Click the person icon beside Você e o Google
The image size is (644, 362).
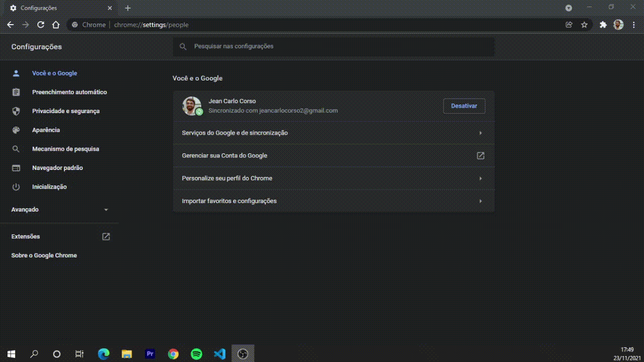pyautogui.click(x=16, y=73)
